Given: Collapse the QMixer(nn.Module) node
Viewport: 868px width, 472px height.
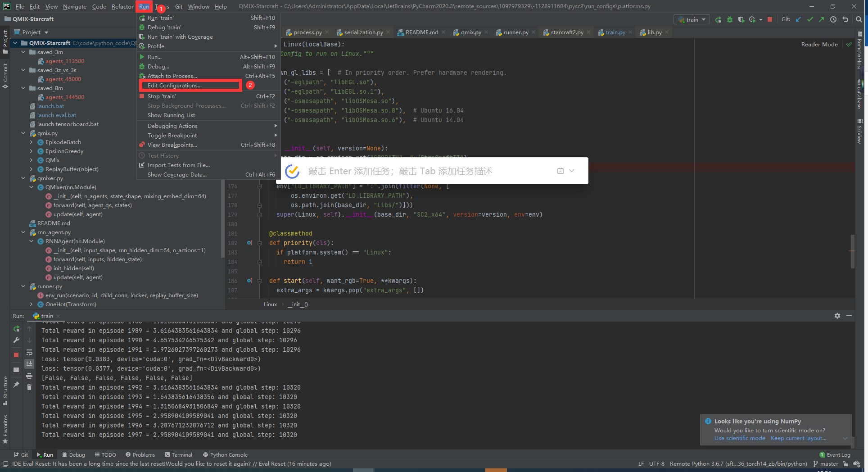Looking at the screenshot, I should 32,187.
